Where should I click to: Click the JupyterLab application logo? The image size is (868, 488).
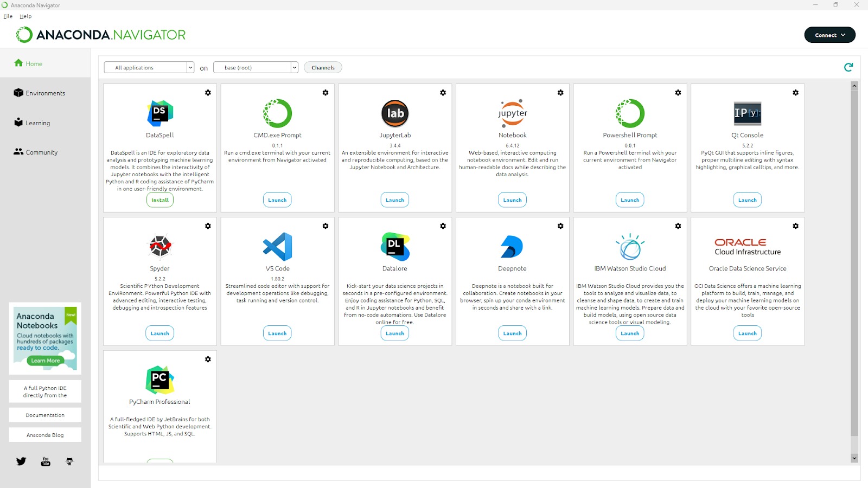[394, 113]
